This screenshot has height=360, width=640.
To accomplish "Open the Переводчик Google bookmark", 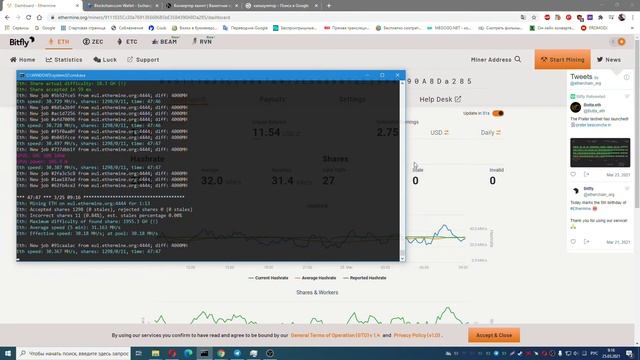I will click(x=245, y=28).
